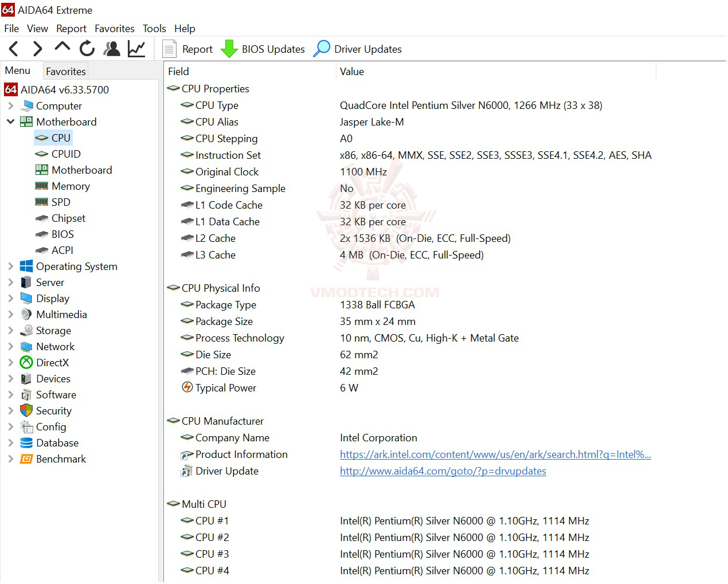Collapse the Motherboard tree node
The height and width of the screenshot is (584, 728).
(10, 122)
